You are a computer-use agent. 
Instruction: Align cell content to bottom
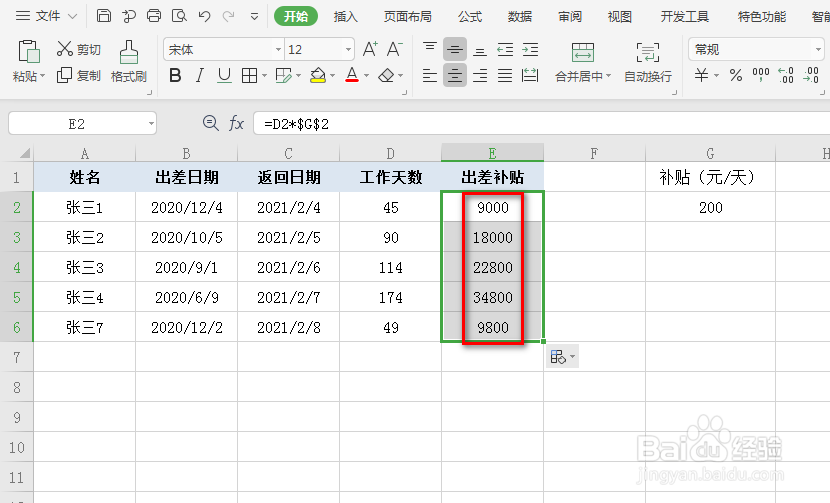[480, 49]
